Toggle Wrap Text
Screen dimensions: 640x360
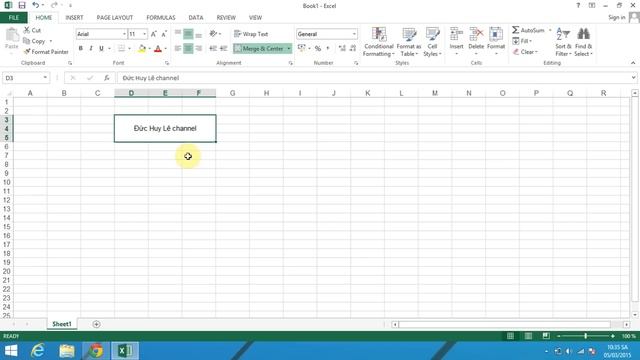[251, 34]
